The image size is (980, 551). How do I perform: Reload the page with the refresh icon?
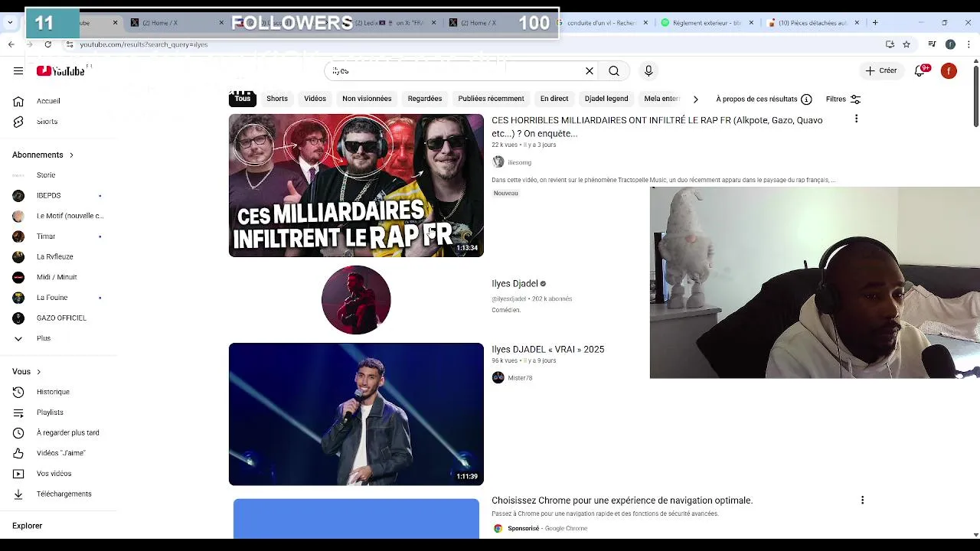47,44
